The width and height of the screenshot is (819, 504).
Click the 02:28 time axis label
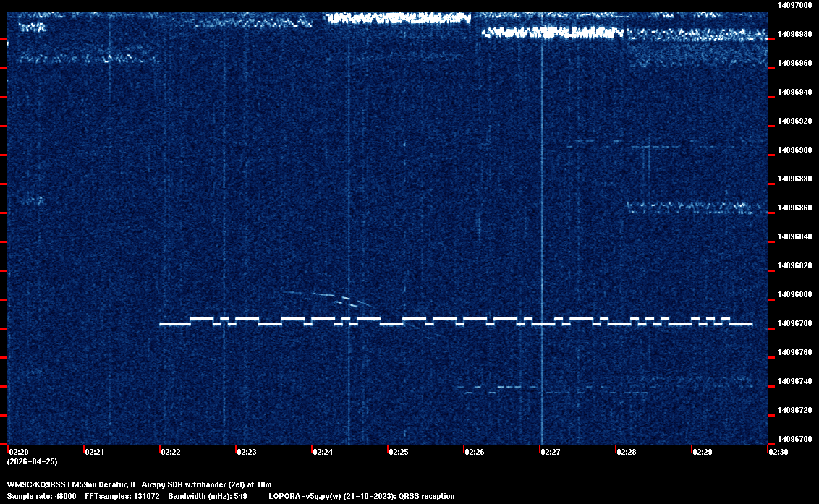coord(627,452)
